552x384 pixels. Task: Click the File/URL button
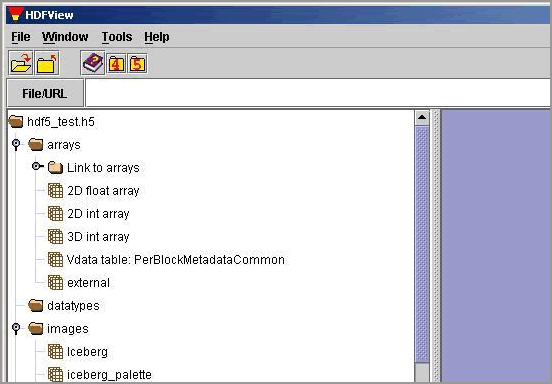45,93
